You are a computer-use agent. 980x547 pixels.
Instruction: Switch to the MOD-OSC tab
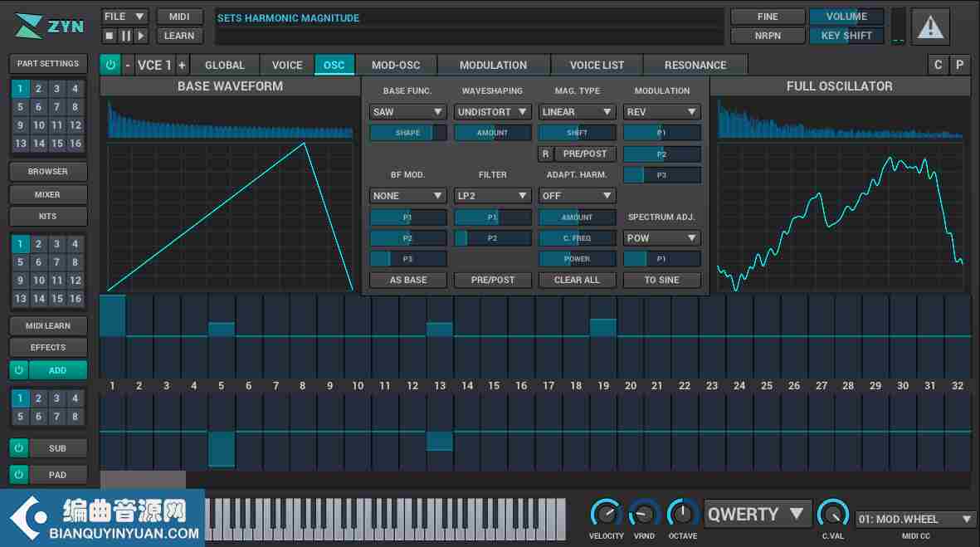click(396, 65)
